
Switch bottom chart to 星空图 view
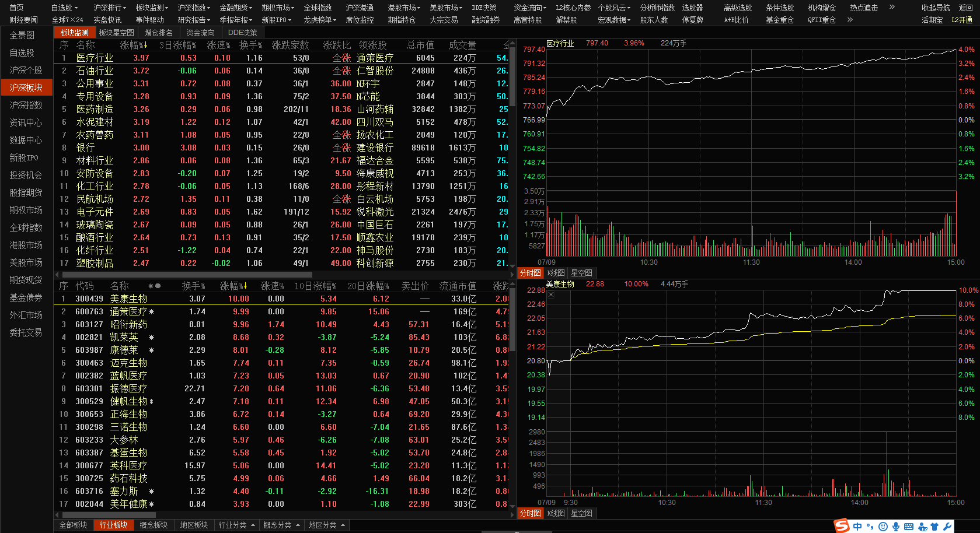point(581,513)
